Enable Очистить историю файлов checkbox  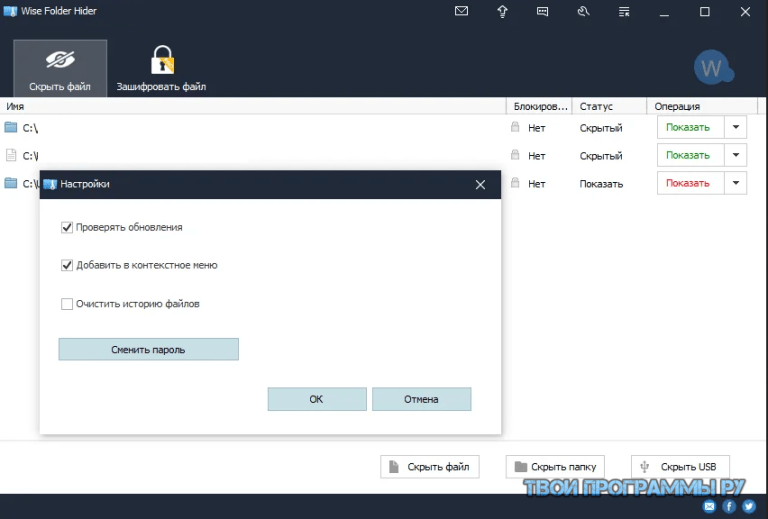pos(67,304)
